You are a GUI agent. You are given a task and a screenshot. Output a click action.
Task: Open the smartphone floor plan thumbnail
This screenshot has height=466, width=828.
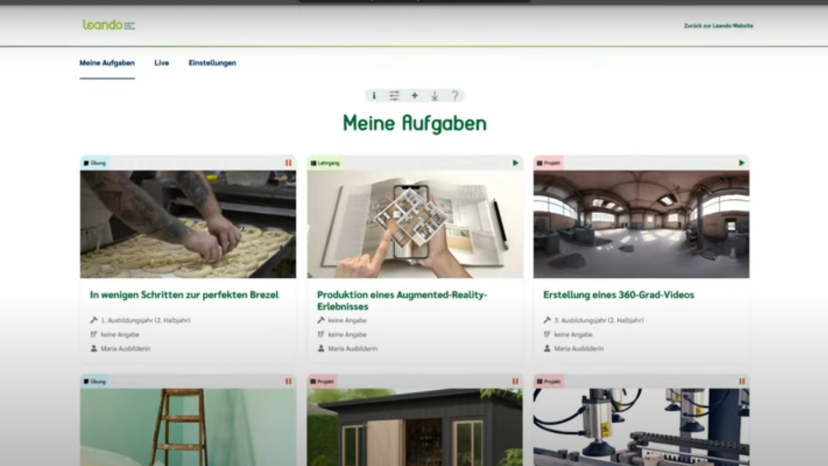coord(415,224)
